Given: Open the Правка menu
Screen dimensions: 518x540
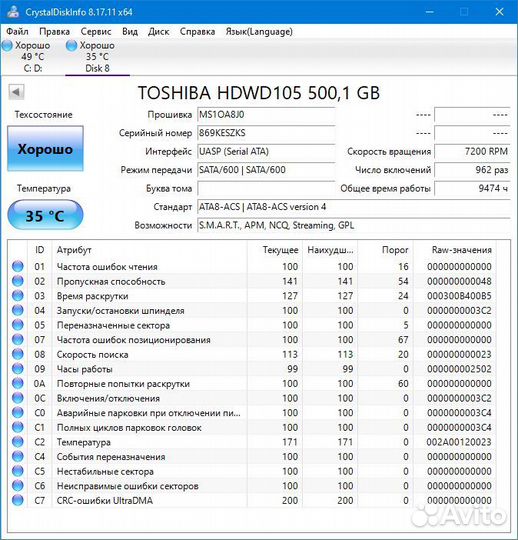Looking at the screenshot, I should coord(54,32).
